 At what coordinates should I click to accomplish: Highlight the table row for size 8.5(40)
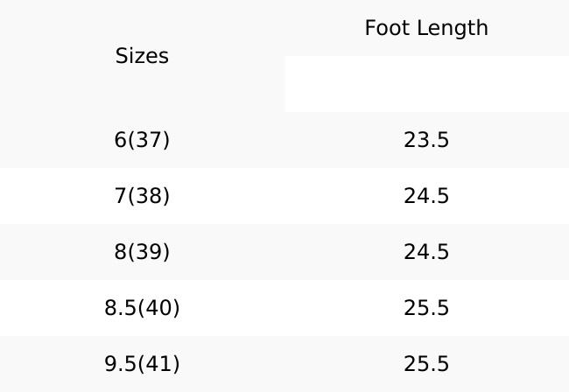coord(284,308)
